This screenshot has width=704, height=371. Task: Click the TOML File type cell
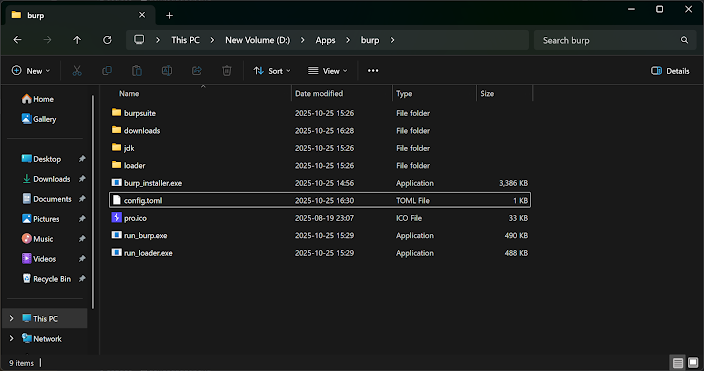click(x=413, y=201)
